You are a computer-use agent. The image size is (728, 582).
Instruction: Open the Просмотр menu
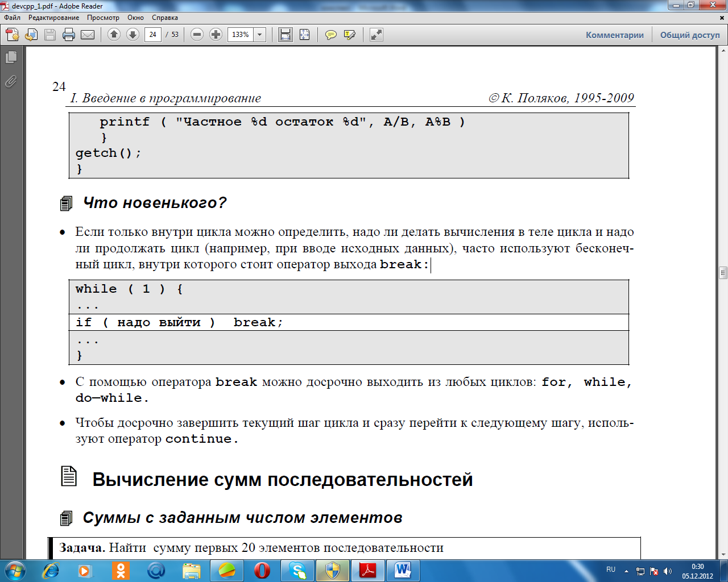click(103, 18)
